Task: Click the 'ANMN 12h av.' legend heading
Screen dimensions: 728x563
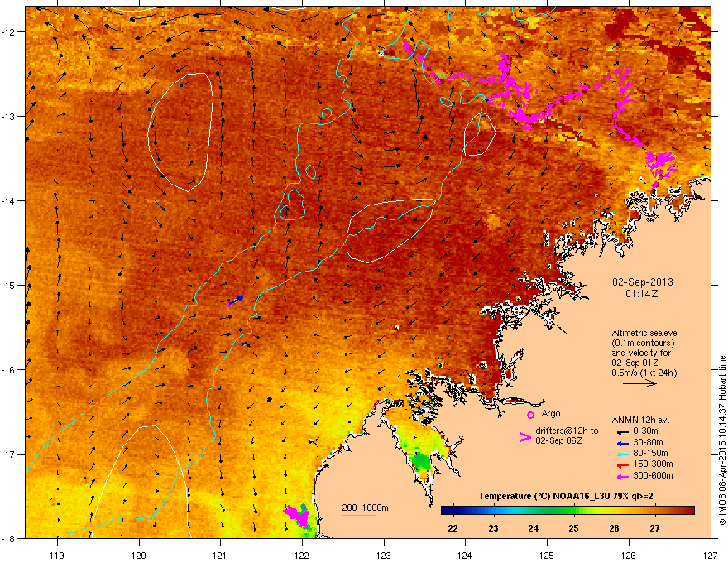Action: point(640,421)
